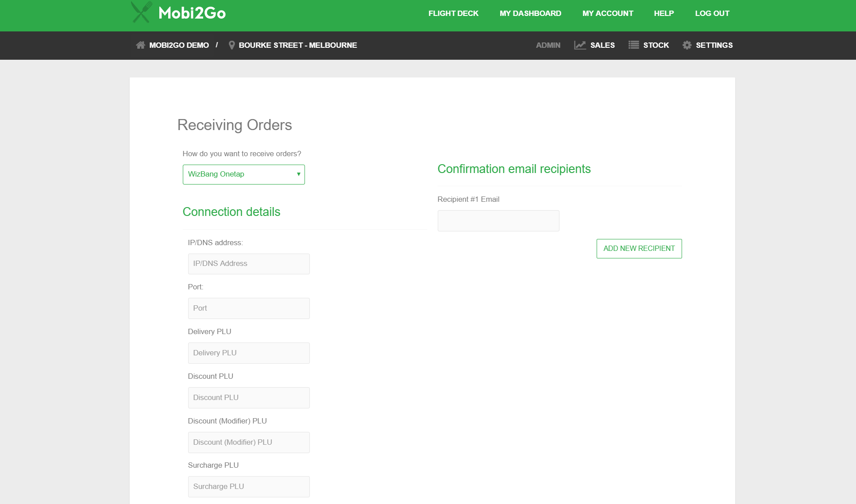Click the Discount (Modifier) PLU field
The width and height of the screenshot is (856, 504).
[x=248, y=442]
